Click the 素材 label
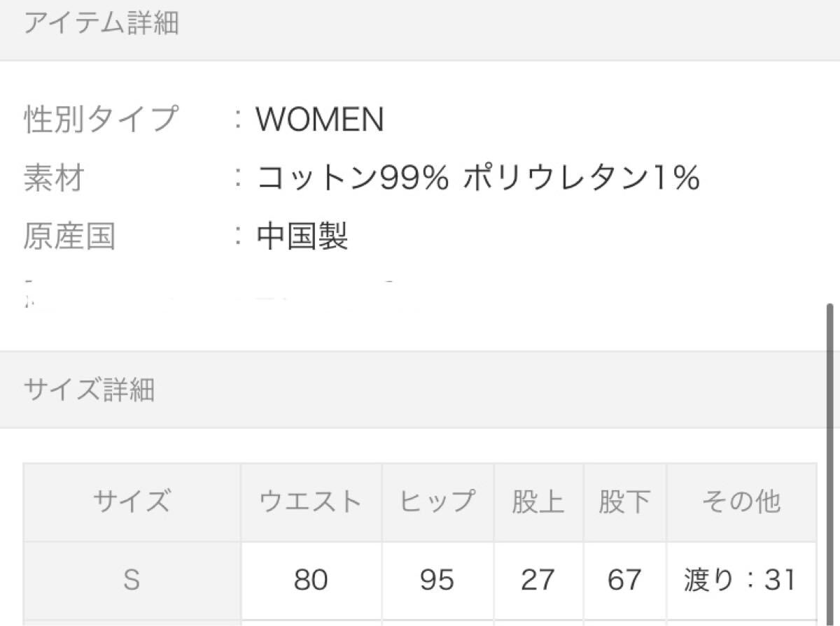Screen dimensions: 840x626 (54, 178)
